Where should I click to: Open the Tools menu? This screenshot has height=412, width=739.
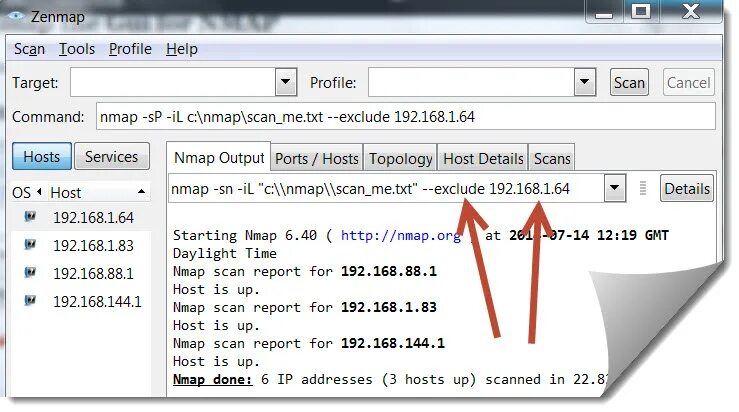coord(77,49)
